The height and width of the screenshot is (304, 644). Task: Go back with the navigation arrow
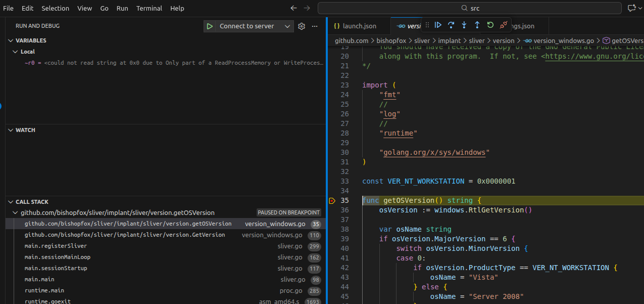pos(293,8)
